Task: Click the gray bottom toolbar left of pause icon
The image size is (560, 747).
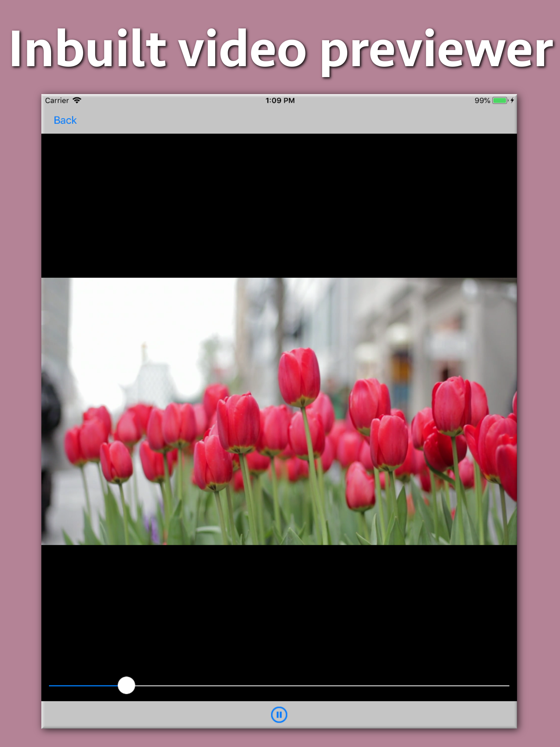Action: tap(152, 714)
